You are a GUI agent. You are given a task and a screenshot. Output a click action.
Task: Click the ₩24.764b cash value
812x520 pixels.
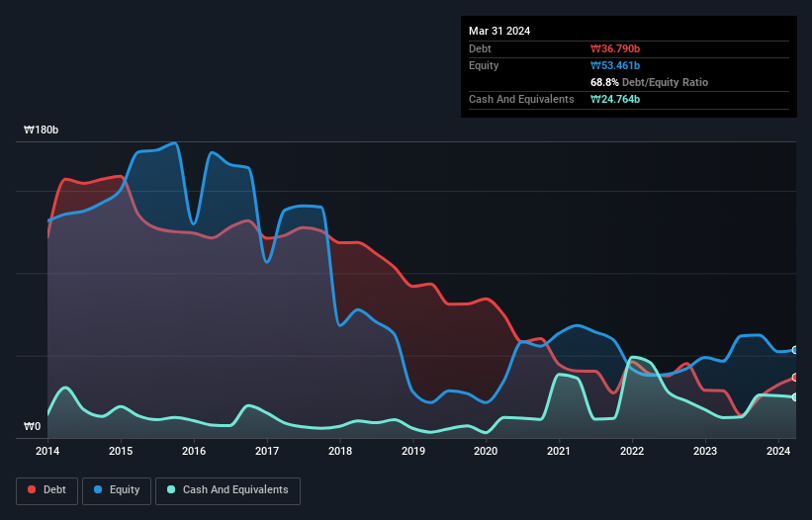pyautogui.click(x=615, y=99)
